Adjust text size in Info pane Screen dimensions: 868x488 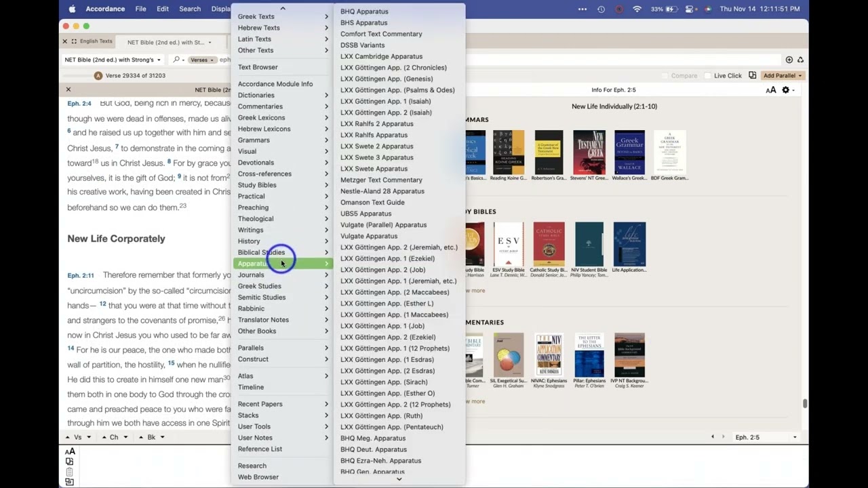pos(771,90)
